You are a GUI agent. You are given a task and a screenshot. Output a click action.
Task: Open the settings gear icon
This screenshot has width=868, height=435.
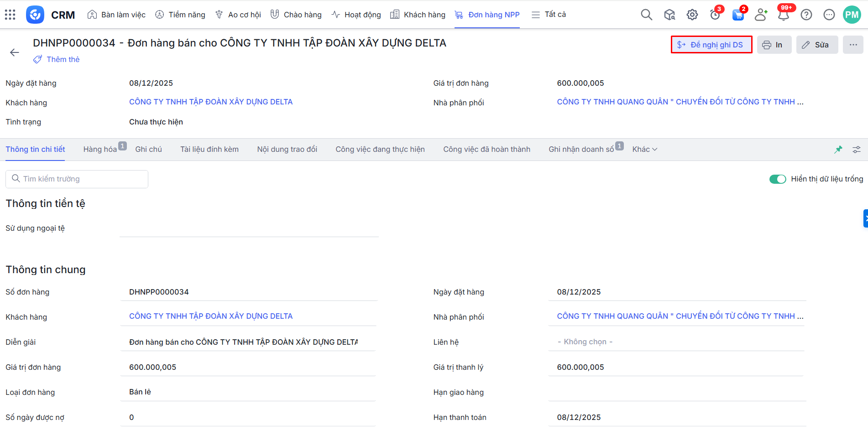[x=692, y=15]
